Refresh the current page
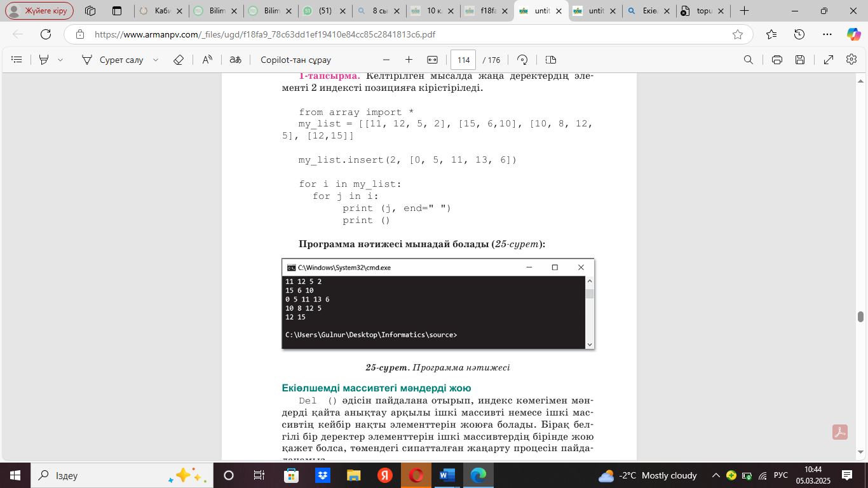The width and height of the screenshot is (868, 488). 46,34
